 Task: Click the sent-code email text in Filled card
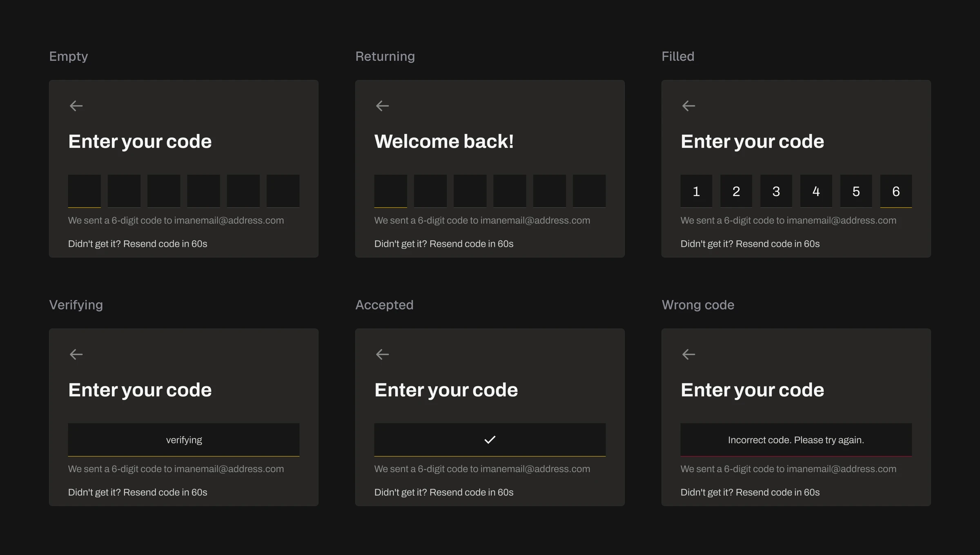click(x=788, y=220)
